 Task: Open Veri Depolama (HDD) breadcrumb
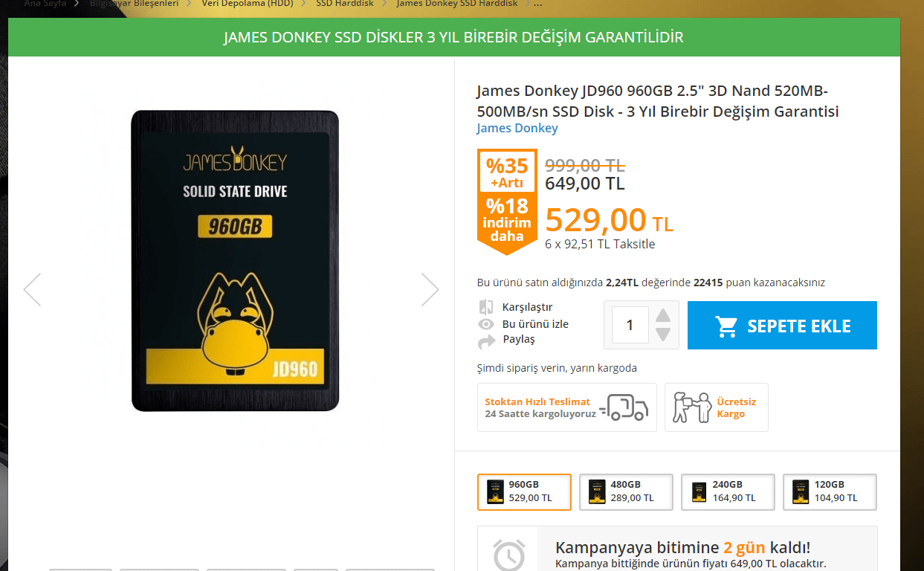click(x=247, y=4)
